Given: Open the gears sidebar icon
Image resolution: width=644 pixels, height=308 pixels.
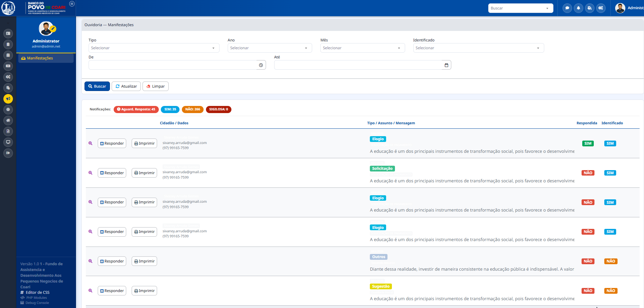Looking at the screenshot, I should (8, 77).
